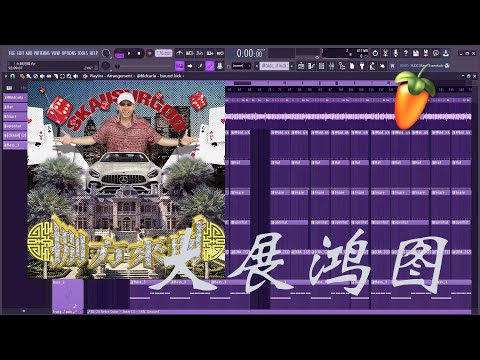Open the PATTERNS menu
The image size is (480, 360).
(41, 53)
